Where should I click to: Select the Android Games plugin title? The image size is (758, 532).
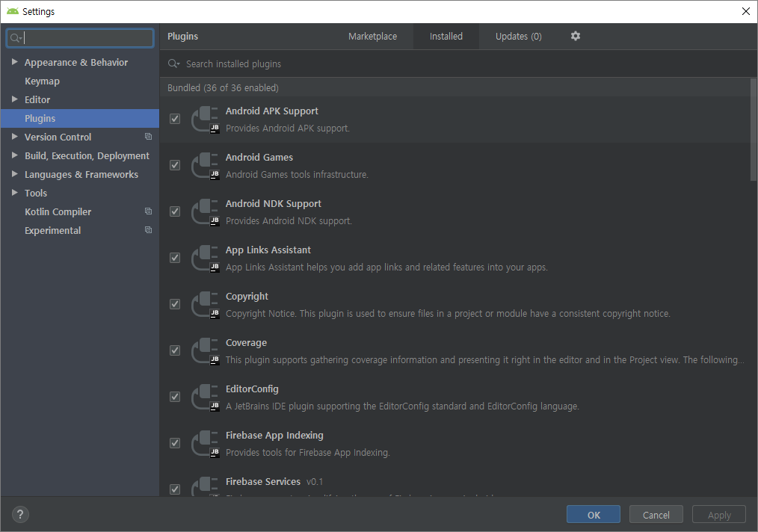259,158
